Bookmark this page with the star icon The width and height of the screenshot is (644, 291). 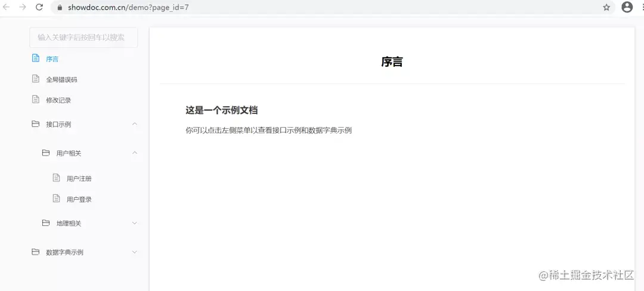coord(606,7)
